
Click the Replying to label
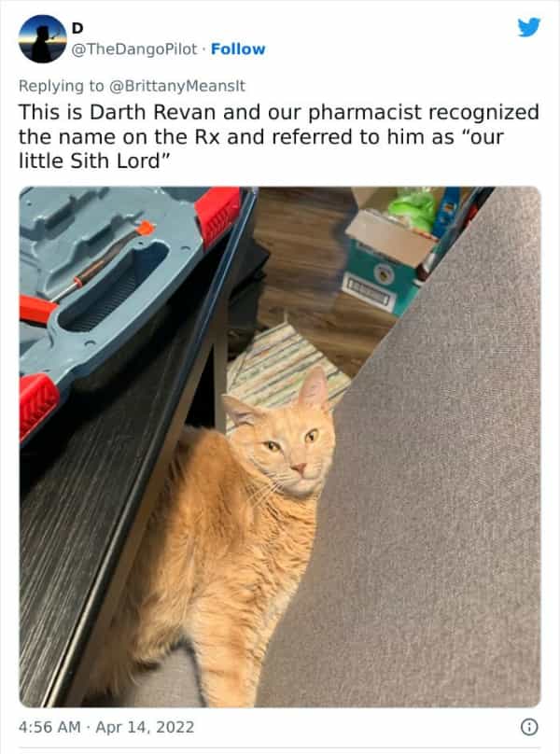click(61, 86)
